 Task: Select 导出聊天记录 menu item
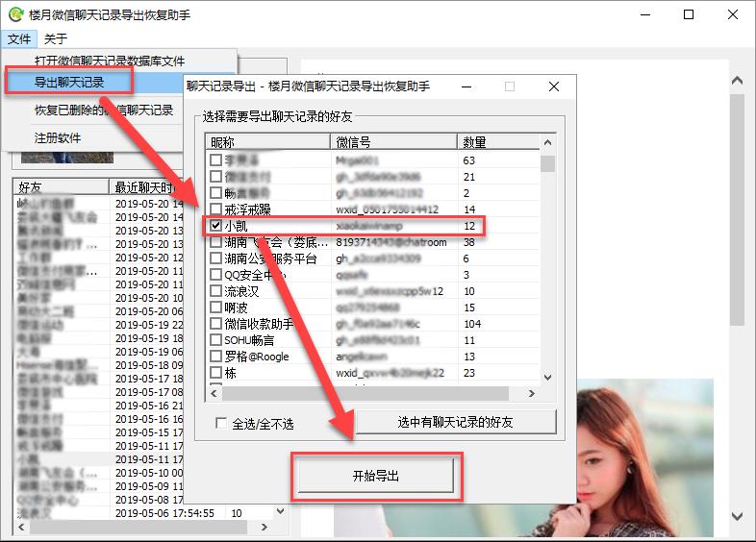(x=69, y=82)
